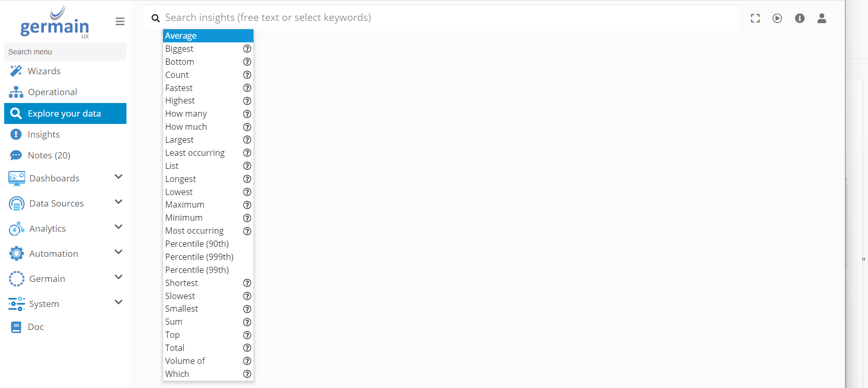Go to Notes (20) in sidebar
The width and height of the screenshot is (868, 388).
click(x=49, y=155)
